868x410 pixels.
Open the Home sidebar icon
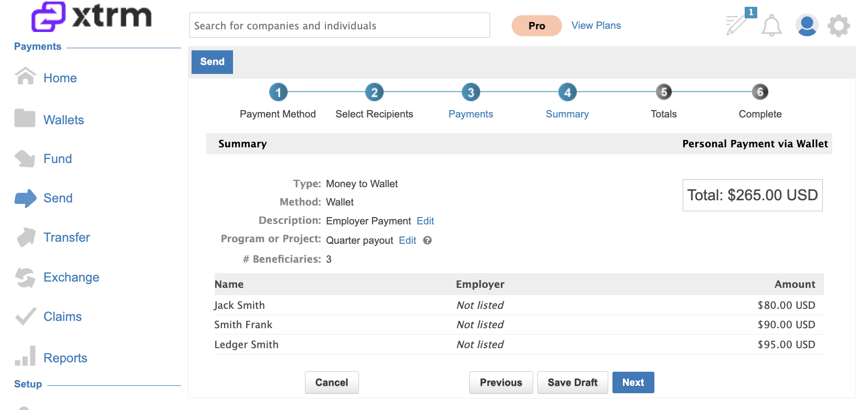click(25, 77)
